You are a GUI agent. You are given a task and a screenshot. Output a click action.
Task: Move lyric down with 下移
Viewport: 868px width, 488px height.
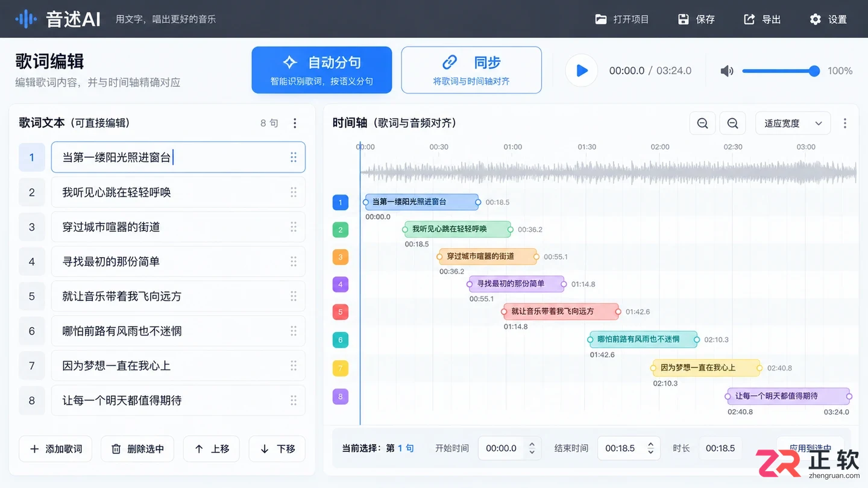(x=277, y=449)
